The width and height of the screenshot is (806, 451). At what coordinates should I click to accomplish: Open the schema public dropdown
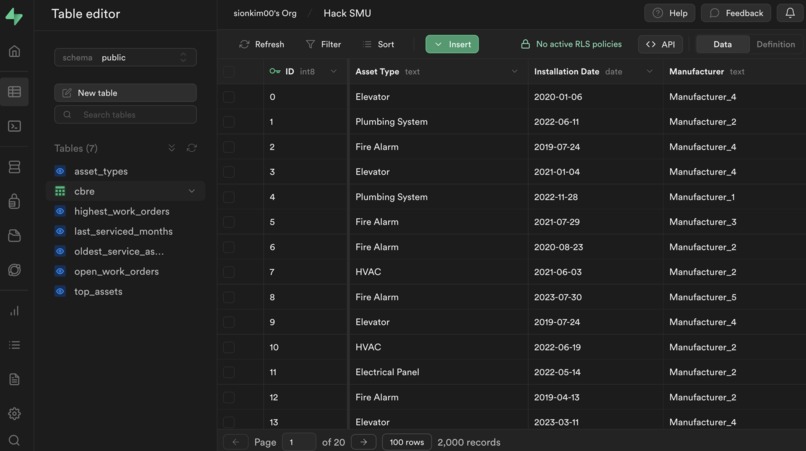125,58
